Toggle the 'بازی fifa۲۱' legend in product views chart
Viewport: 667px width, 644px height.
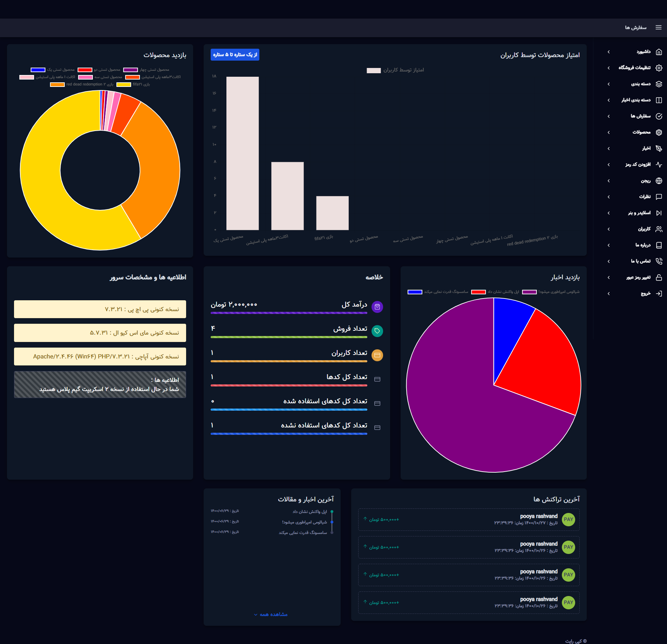(133, 84)
